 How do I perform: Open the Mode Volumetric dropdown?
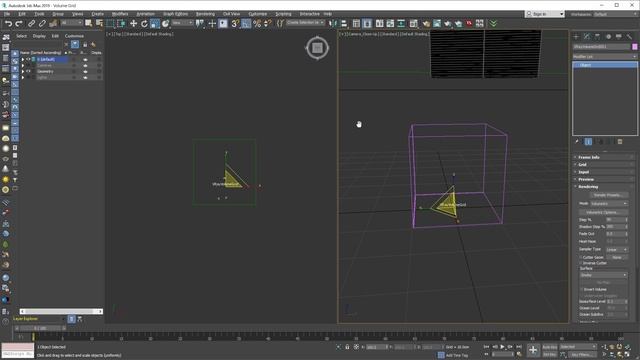[x=609, y=204]
